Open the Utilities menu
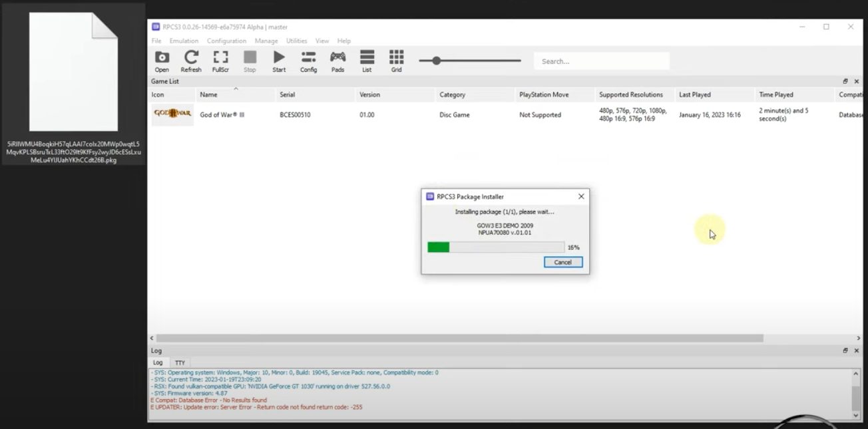 click(297, 41)
